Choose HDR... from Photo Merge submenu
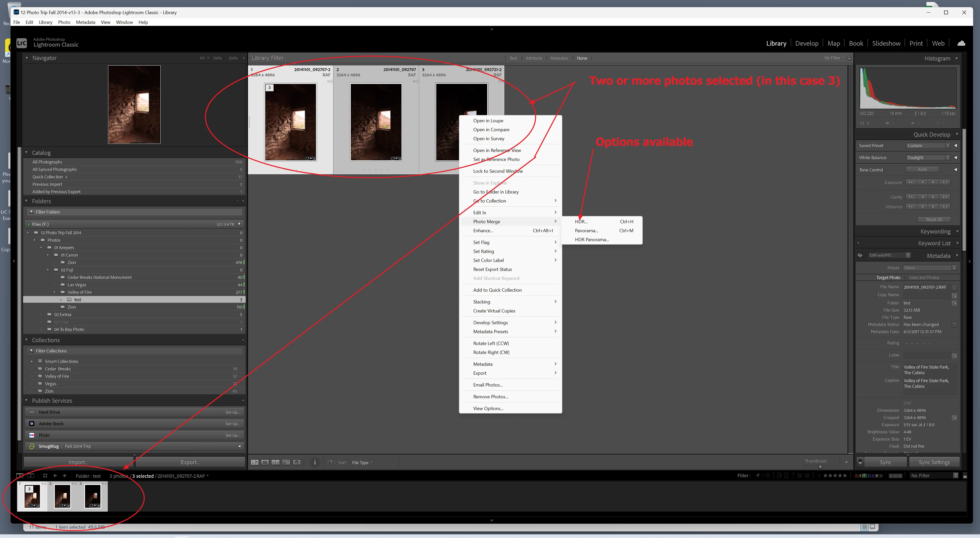Screen dimensions: 980x538 (x=581, y=222)
